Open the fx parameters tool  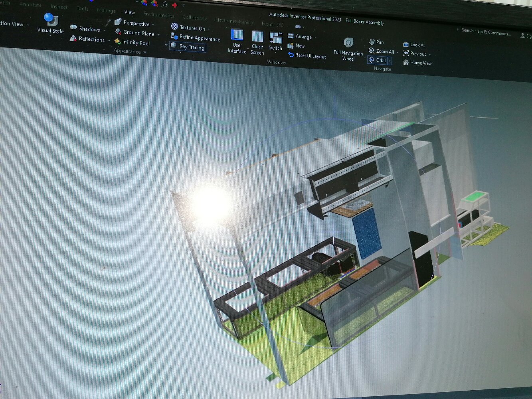[x=165, y=4]
